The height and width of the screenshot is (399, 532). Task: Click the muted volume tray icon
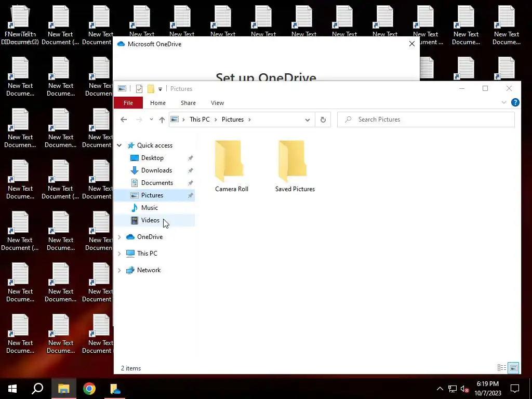point(465,389)
